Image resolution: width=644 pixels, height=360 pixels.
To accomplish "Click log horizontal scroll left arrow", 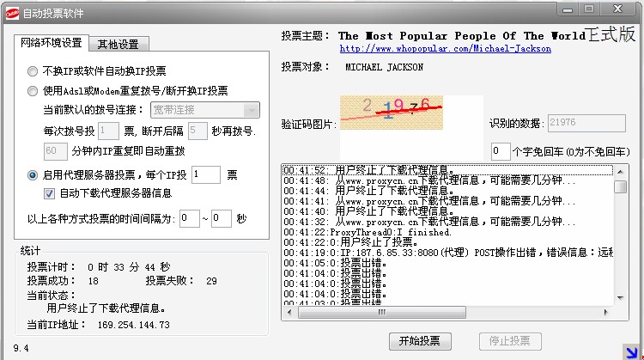I will pyautogui.click(x=289, y=313).
